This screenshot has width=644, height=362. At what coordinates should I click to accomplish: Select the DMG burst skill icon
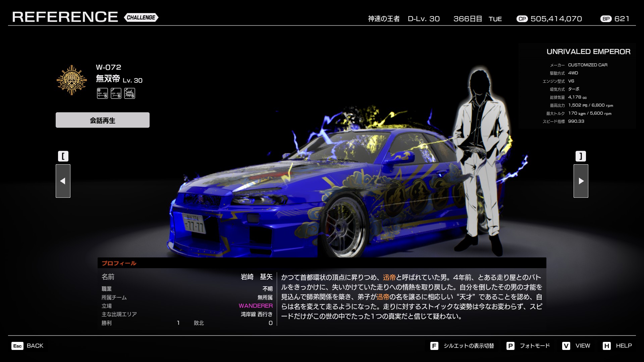pyautogui.click(x=129, y=94)
